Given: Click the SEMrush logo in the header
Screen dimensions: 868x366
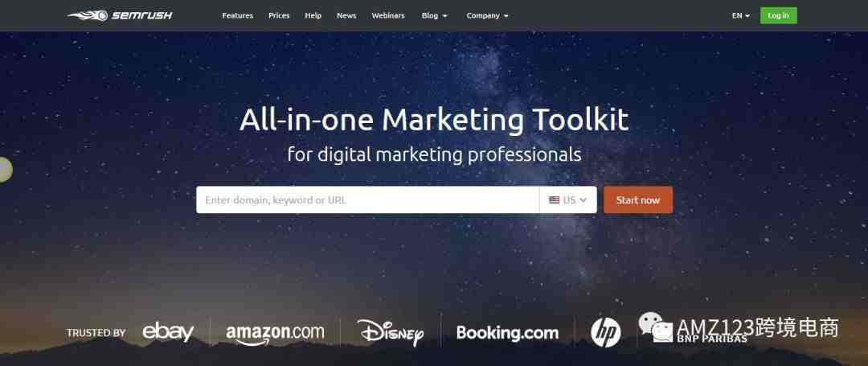Looking at the screenshot, I should pyautogui.click(x=120, y=15).
